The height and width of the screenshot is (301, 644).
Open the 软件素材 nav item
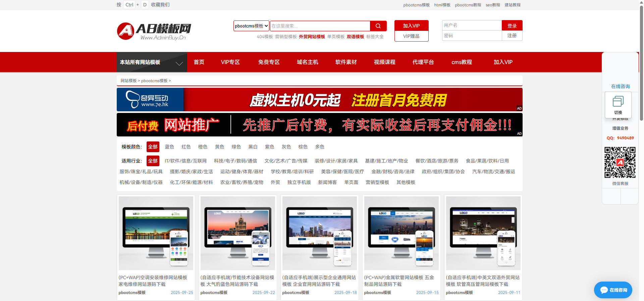pos(346,62)
